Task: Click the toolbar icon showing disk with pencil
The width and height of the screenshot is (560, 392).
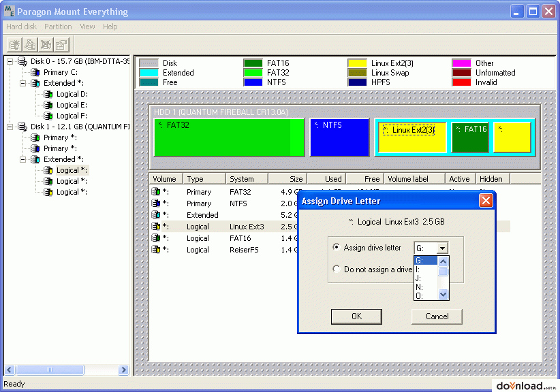Action: click(x=31, y=45)
